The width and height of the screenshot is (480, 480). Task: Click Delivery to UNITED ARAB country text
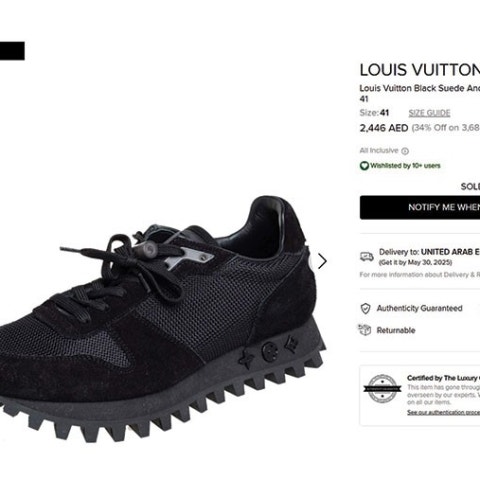[429, 252]
